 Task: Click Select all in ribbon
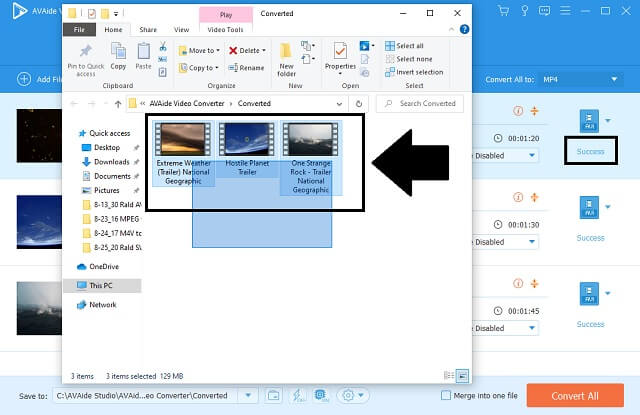point(404,46)
